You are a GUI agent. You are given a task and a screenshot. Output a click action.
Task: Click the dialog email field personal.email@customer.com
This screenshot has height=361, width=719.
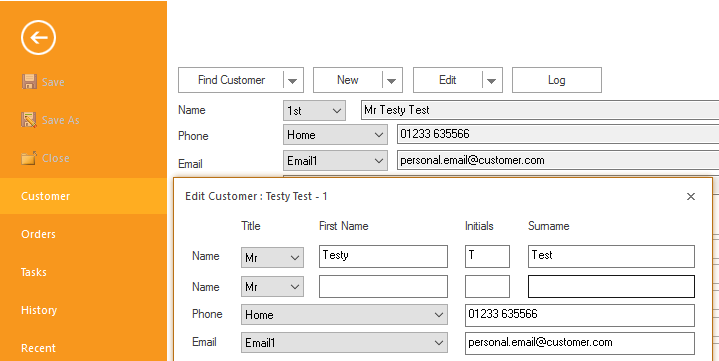[580, 343]
